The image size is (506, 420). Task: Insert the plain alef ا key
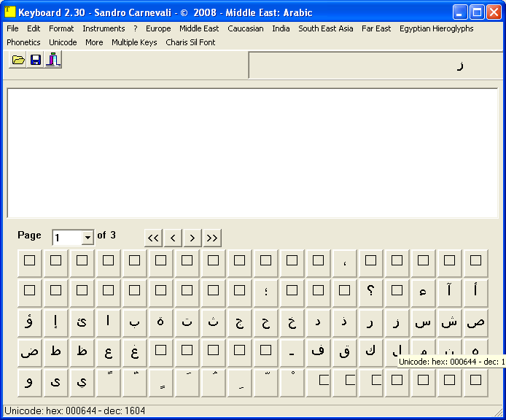click(x=108, y=323)
